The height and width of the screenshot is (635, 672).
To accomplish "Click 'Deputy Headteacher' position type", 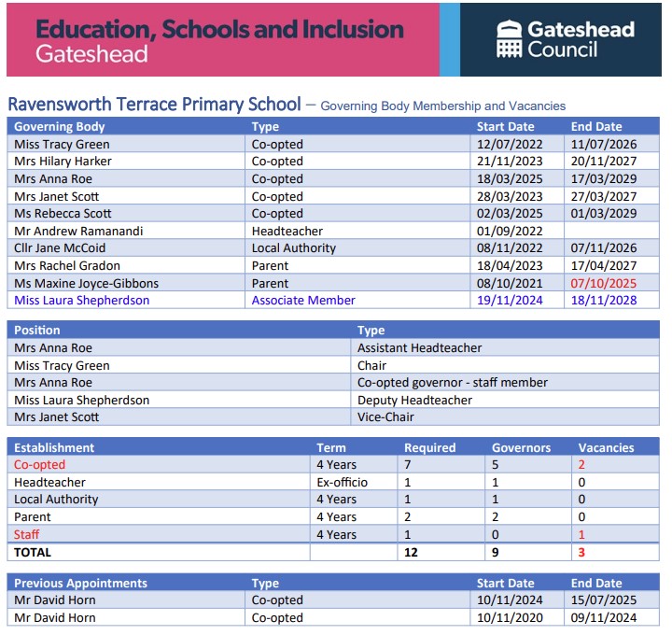I will [414, 400].
